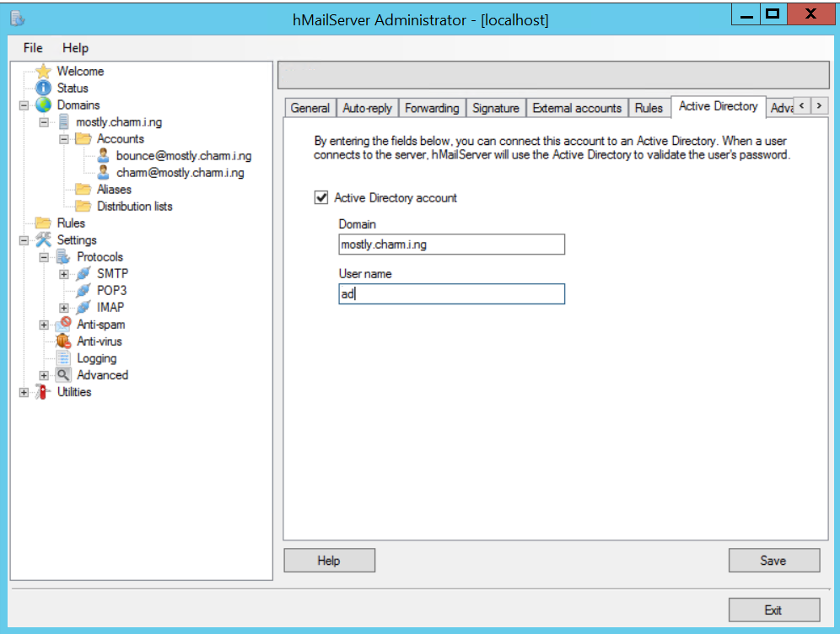840x634 pixels.
Task: Collapse the Settings tree node
Action: pyautogui.click(x=24, y=240)
